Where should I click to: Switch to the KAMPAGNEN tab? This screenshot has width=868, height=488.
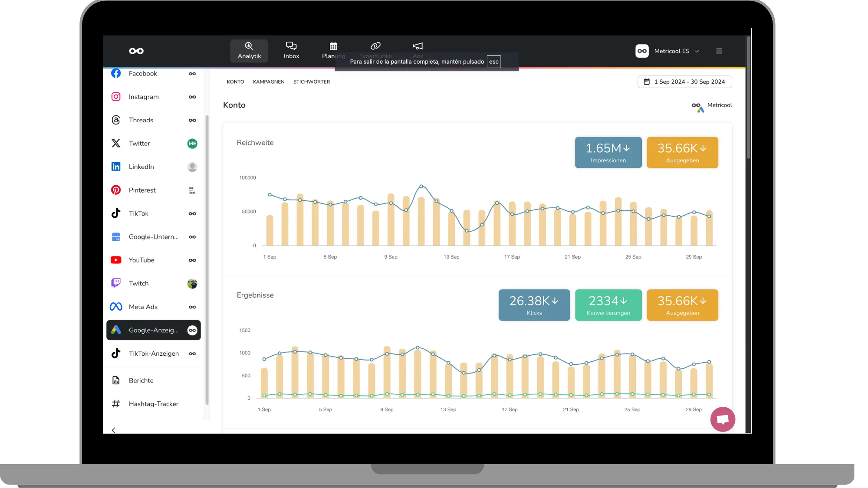269,82
